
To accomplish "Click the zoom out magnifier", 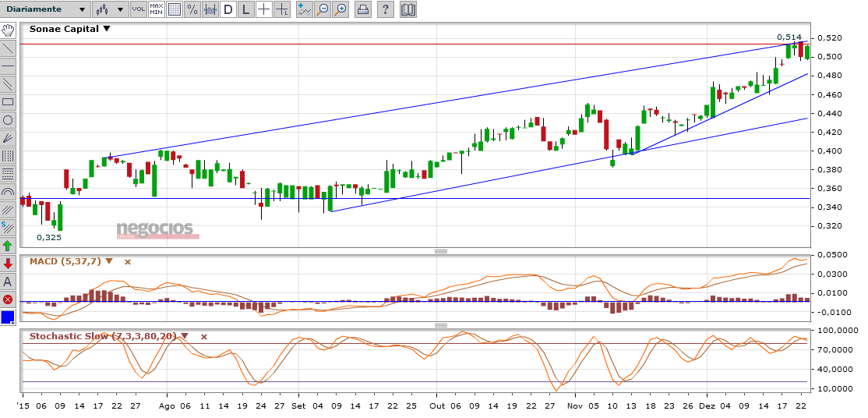I will [x=322, y=9].
